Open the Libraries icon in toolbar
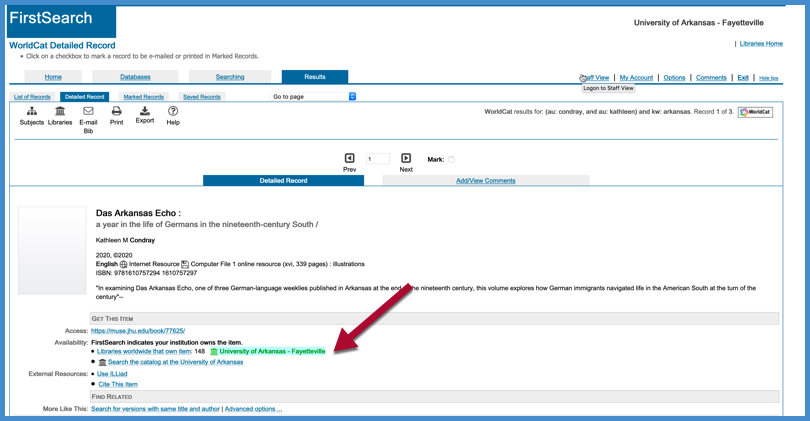Screen dimensions: 810x421 [x=60, y=112]
